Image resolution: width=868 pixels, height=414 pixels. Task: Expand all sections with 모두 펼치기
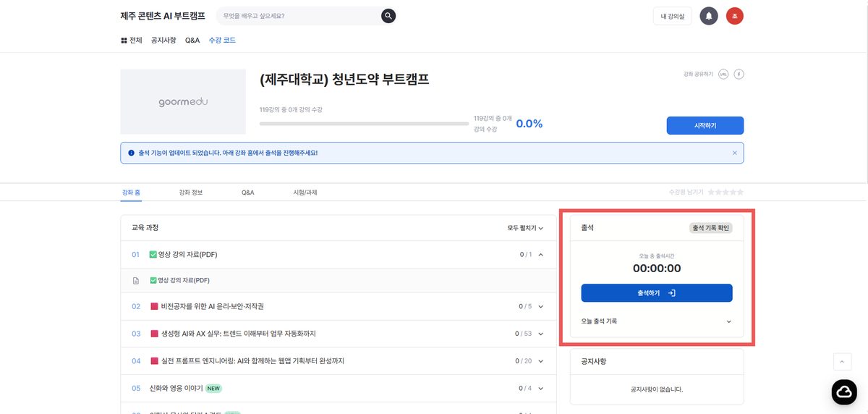525,228
